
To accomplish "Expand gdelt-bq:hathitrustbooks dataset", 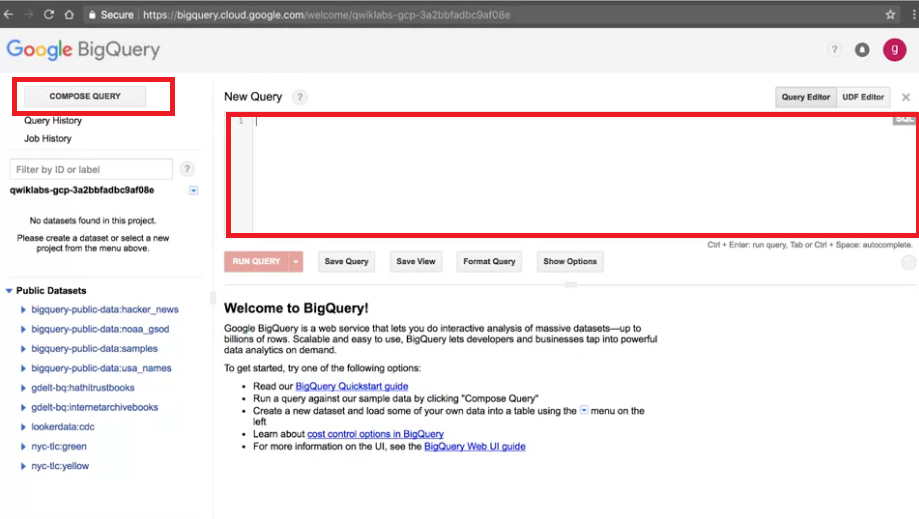I will (x=23, y=388).
